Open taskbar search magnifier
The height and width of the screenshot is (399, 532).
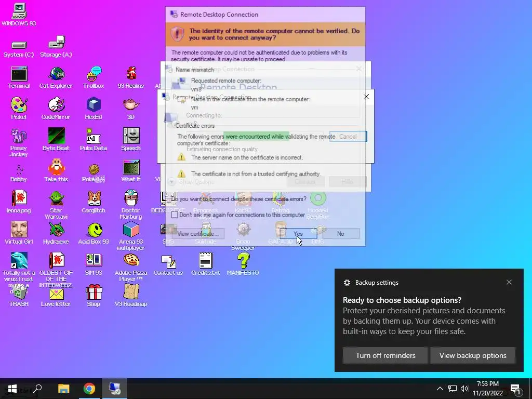pyautogui.click(x=38, y=389)
